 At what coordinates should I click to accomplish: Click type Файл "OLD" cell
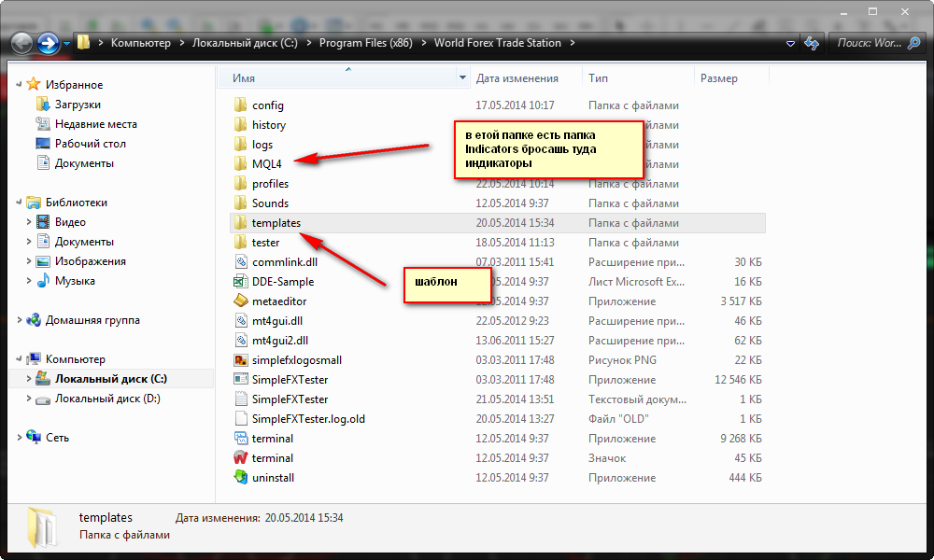coord(618,419)
